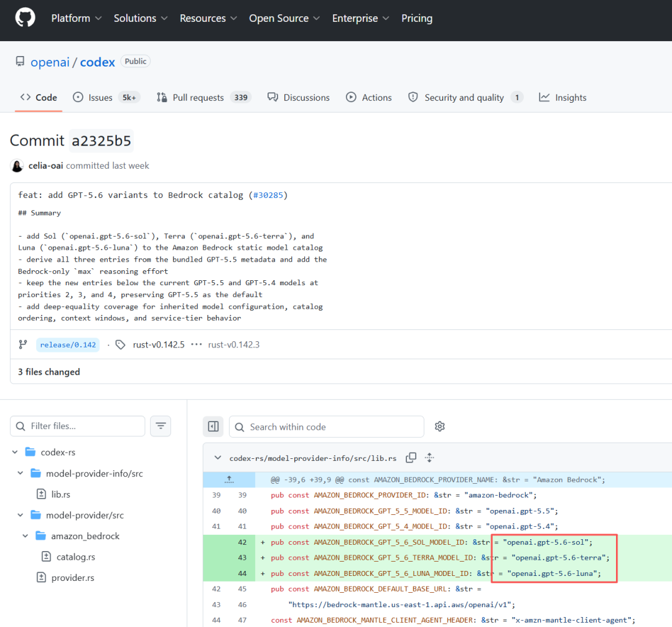
Task: Toggle the file tree side panel
Action: [x=213, y=427]
